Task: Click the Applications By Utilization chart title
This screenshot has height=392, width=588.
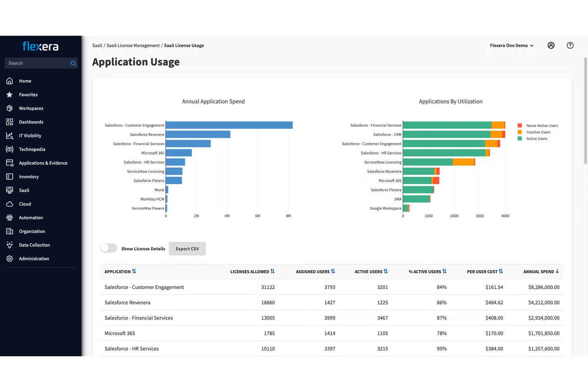Action: [x=451, y=102]
